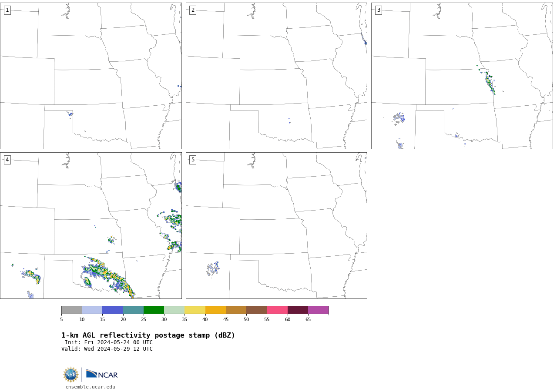The image size is (557, 392).
Task: Click the pale green 30-35 dBZ swatch
Action: 174,310
